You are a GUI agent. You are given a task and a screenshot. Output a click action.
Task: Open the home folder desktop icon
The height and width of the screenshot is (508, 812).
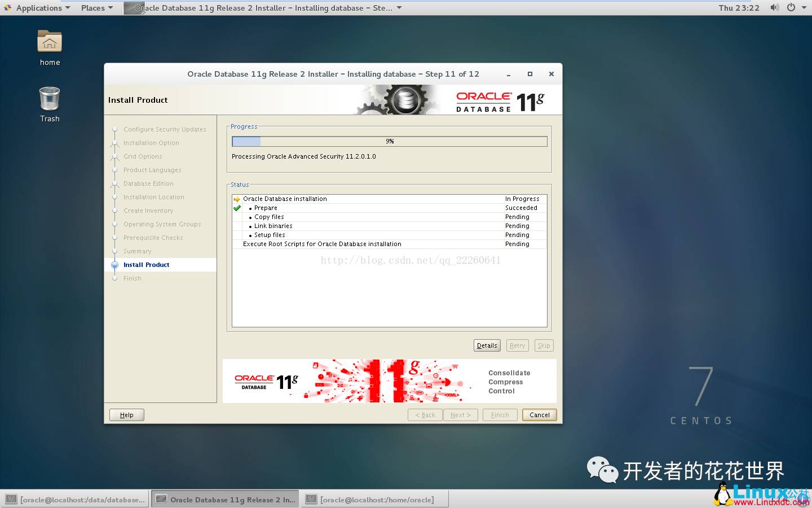pyautogui.click(x=50, y=42)
